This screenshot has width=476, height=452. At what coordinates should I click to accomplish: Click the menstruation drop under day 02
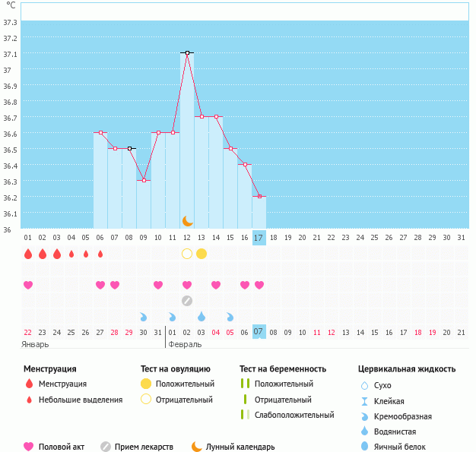(x=43, y=254)
